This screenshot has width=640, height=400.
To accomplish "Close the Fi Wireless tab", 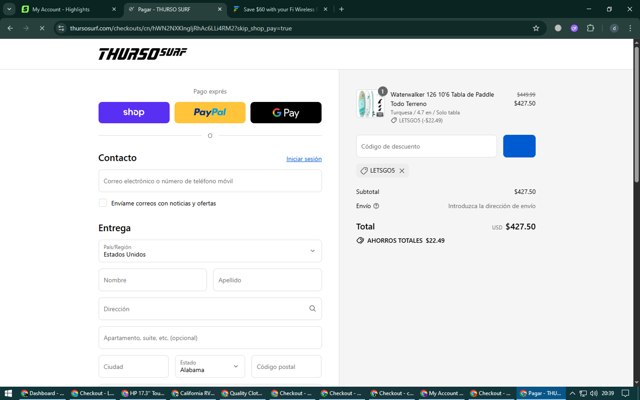I will (x=325, y=9).
